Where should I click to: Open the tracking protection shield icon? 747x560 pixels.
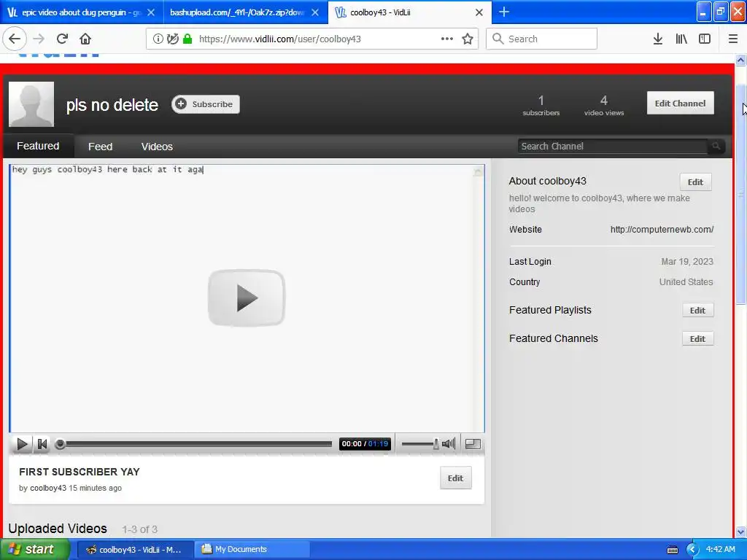pyautogui.click(x=172, y=39)
